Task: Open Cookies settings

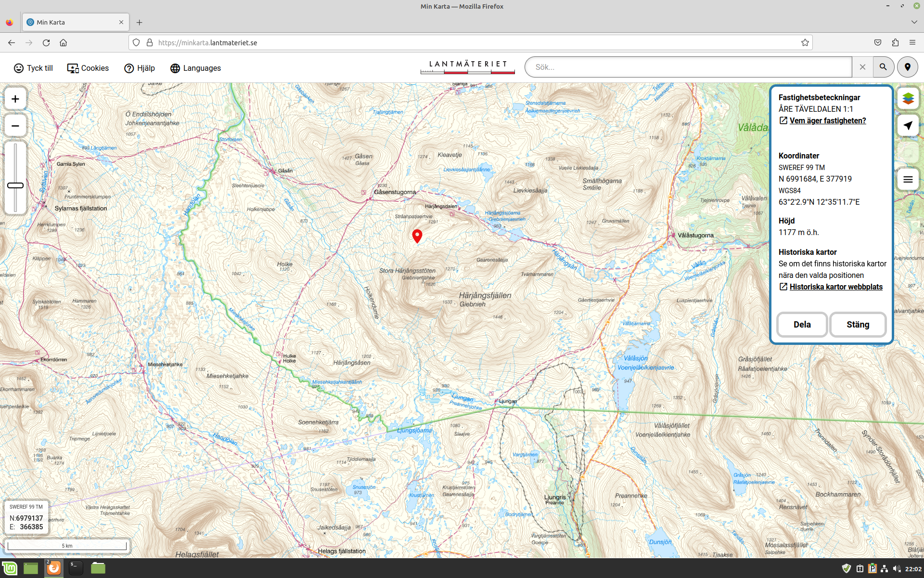Action: tap(88, 68)
